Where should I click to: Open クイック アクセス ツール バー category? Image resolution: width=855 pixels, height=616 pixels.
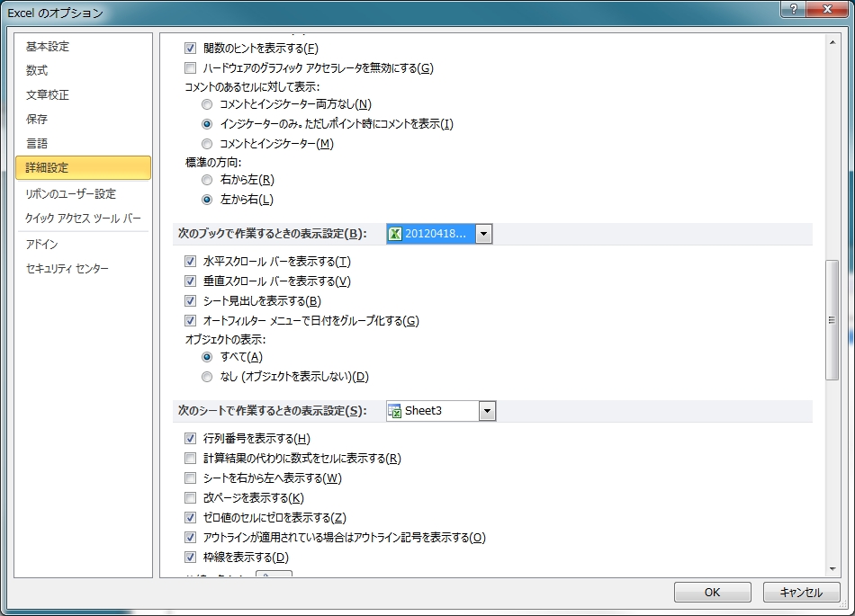point(84,219)
